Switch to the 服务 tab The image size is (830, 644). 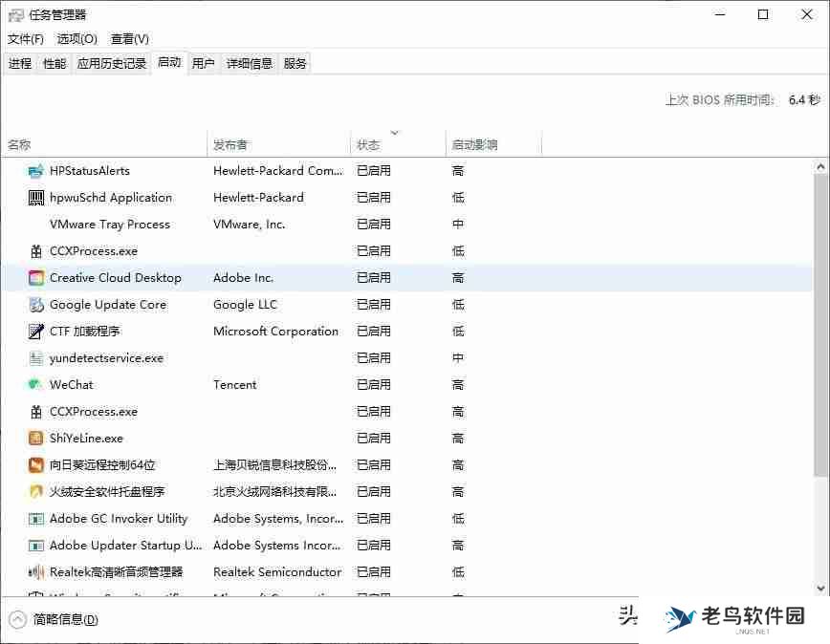pyautogui.click(x=295, y=64)
